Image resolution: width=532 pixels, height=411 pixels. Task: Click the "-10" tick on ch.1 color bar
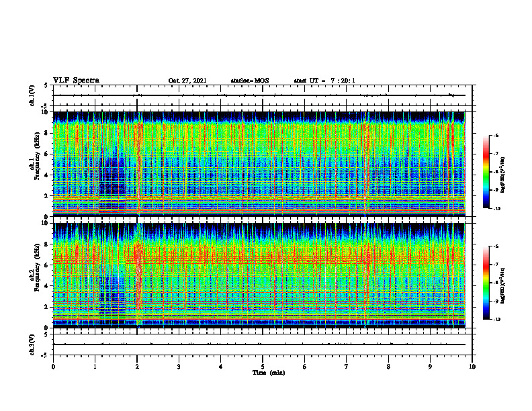496,208
